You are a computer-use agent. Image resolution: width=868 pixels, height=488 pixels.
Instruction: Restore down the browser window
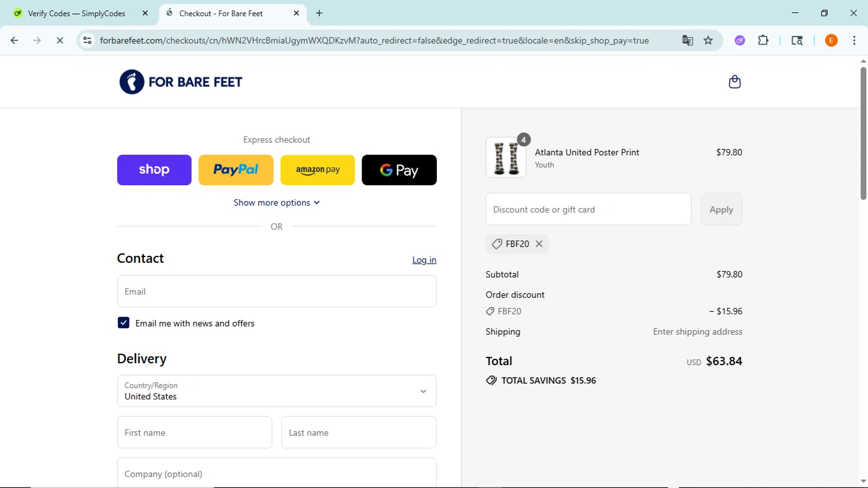tap(825, 13)
